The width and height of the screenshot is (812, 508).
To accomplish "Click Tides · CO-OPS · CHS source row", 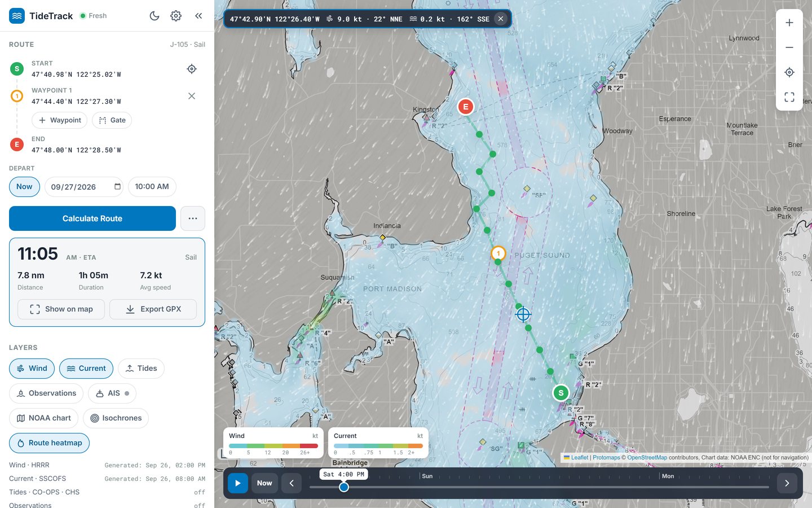I will (107, 492).
